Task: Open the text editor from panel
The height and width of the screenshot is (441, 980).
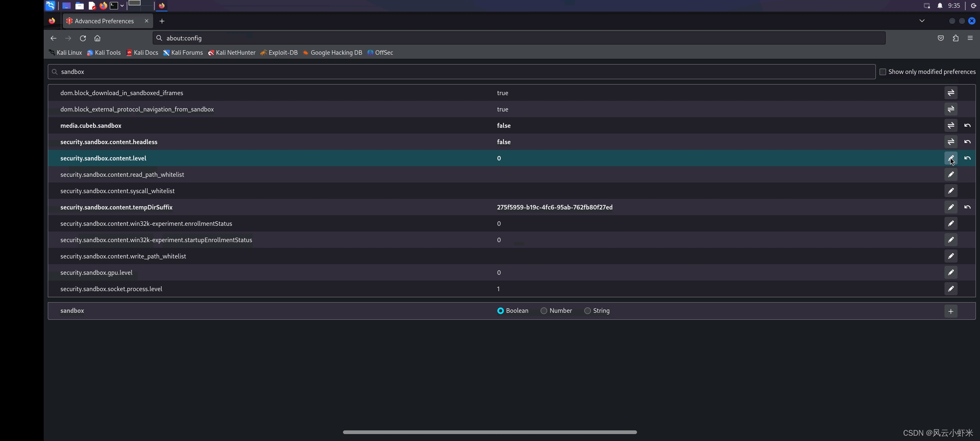Action: (x=91, y=6)
